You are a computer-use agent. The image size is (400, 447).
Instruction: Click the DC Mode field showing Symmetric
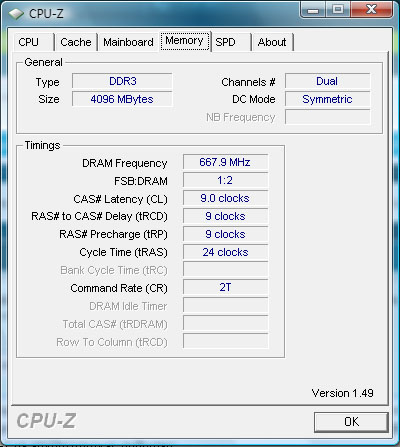327,99
